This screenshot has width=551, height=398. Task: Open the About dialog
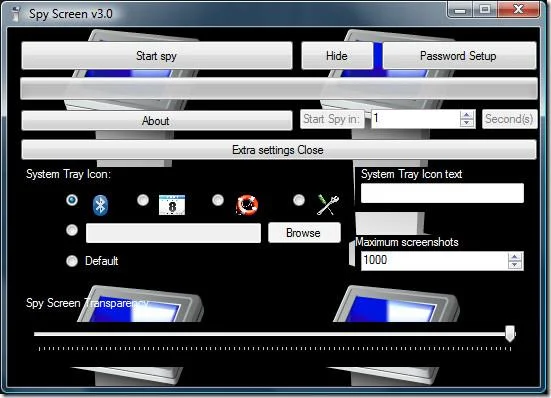coord(157,120)
